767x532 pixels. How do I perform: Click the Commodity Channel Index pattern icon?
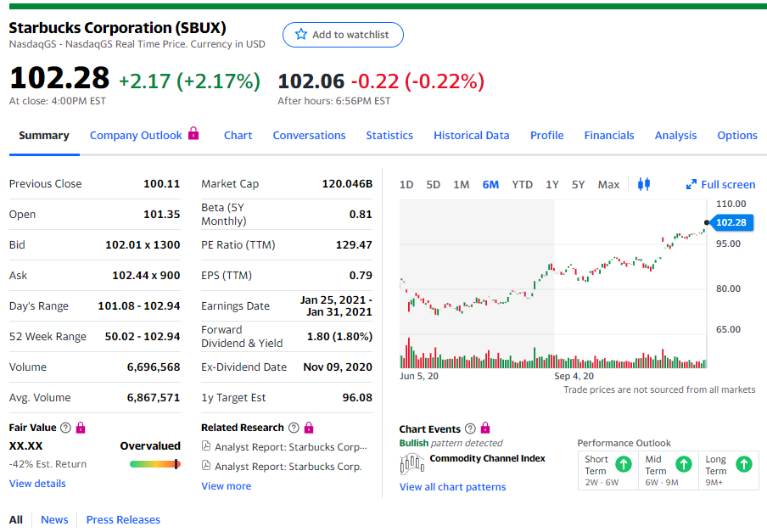tap(411, 463)
